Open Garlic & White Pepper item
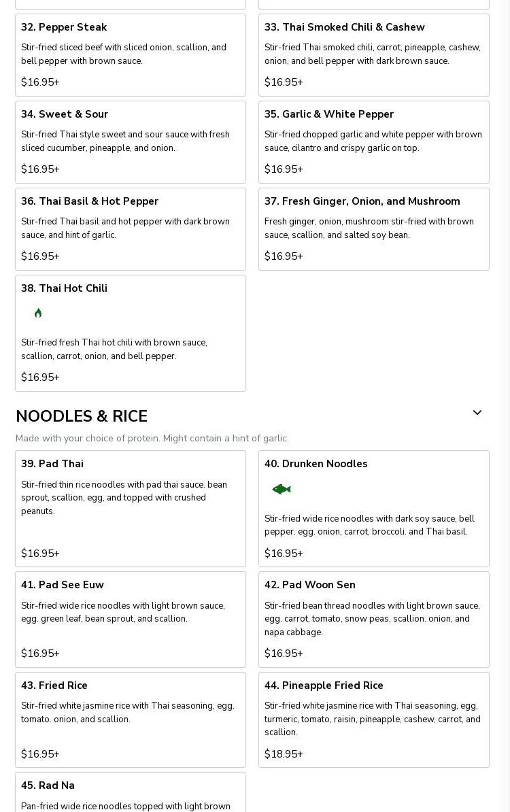Viewport: 510px width, 812px height. coord(329,114)
